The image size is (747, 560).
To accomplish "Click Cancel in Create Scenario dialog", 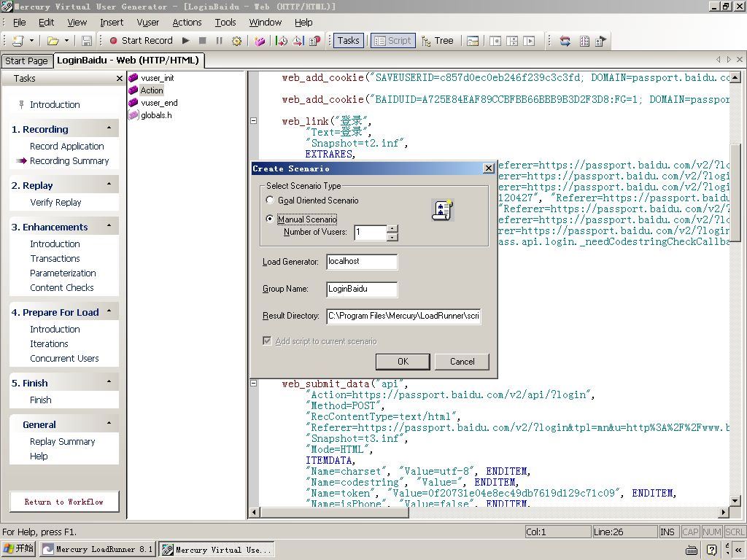I will (462, 362).
